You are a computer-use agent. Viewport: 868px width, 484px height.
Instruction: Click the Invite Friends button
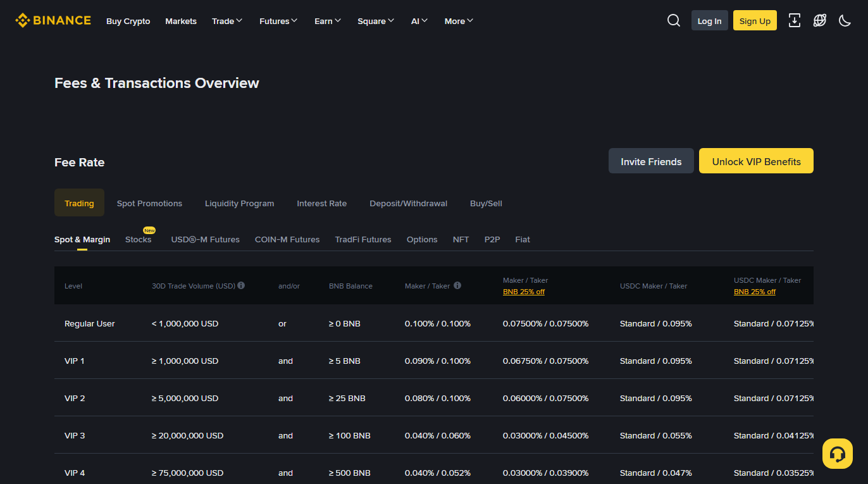(651, 161)
